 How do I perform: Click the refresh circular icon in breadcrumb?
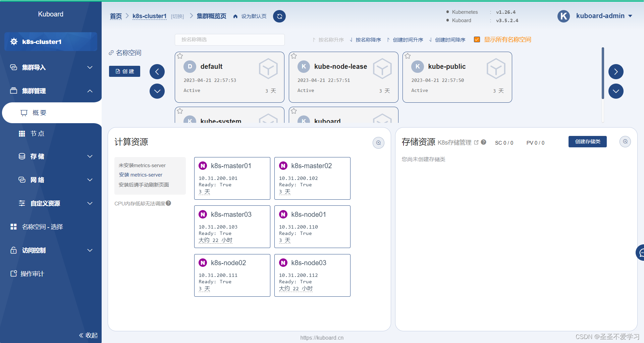[279, 16]
